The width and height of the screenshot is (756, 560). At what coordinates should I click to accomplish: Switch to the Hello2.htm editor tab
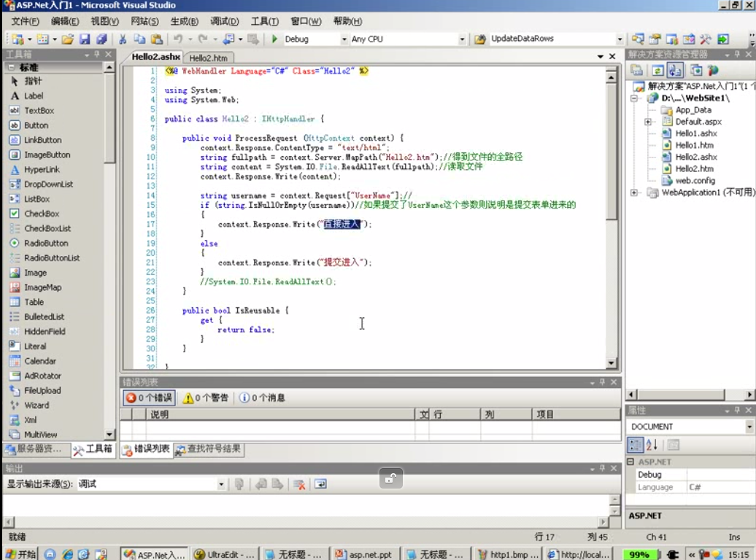point(208,58)
